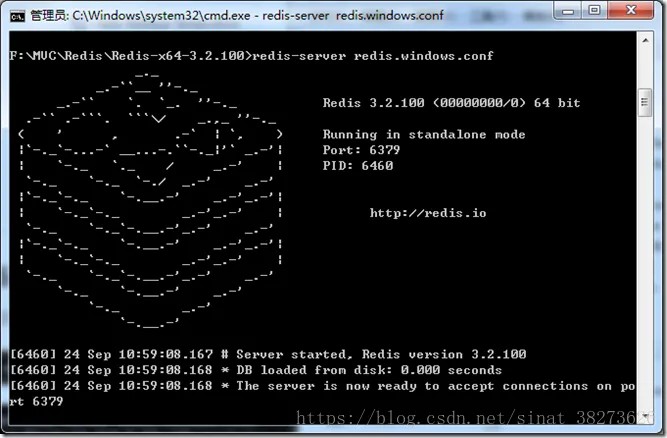
Task: Click the redis-server redis.windows.conf command line
Action: [x=251, y=56]
